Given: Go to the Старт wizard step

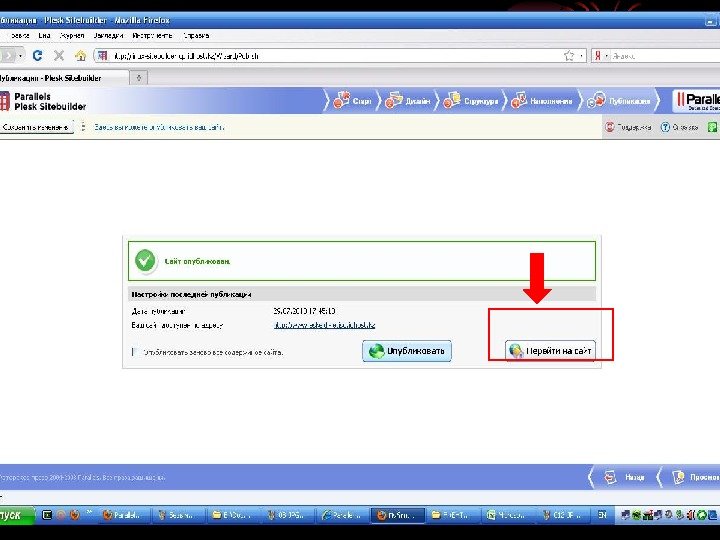Looking at the screenshot, I should [x=353, y=100].
